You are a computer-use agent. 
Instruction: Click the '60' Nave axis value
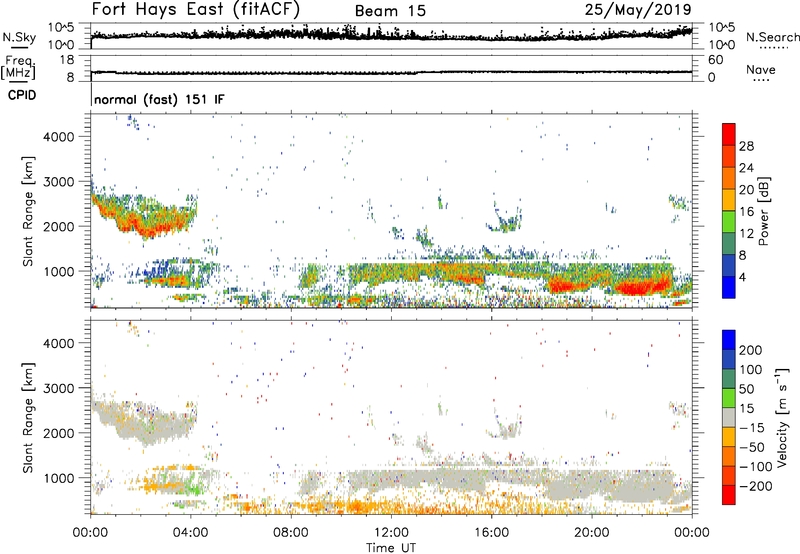[716, 60]
